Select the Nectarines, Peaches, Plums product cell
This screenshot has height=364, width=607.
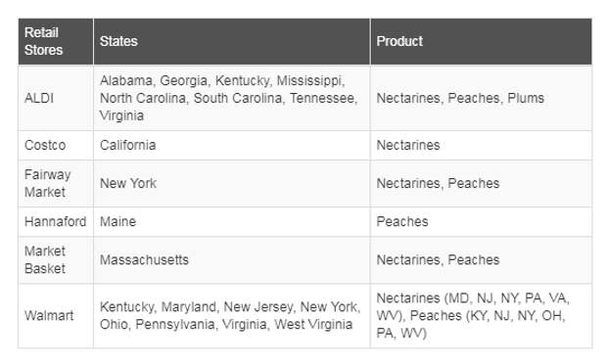pos(481,98)
